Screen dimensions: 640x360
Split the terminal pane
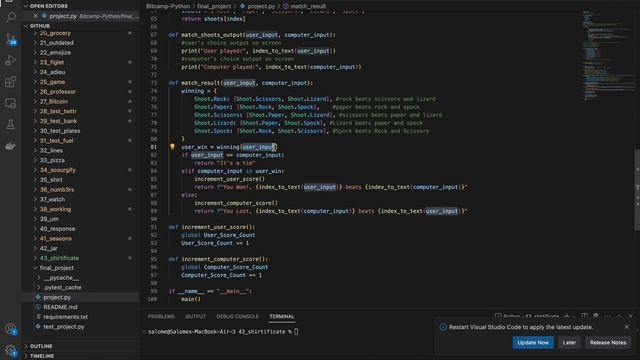(x=584, y=316)
